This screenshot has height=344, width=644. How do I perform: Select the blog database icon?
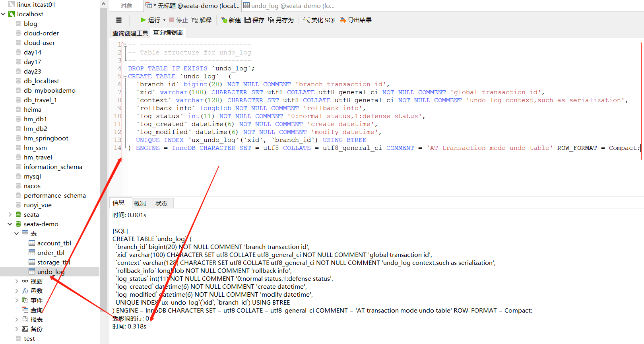tap(18, 23)
